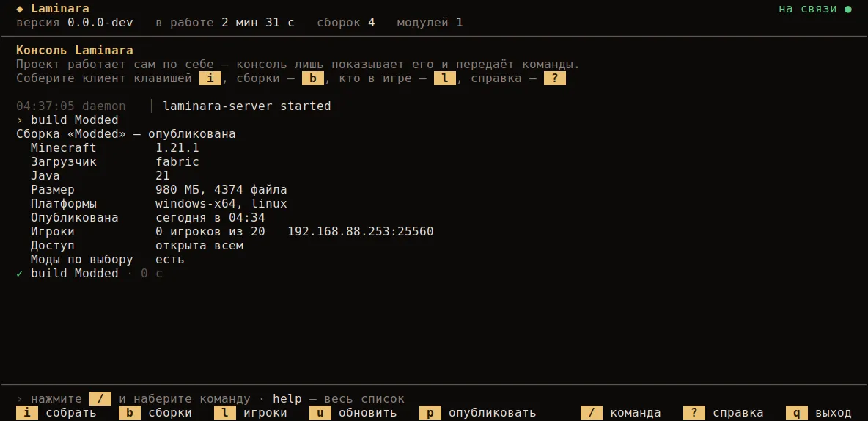Click log line 'laminara-server started'
Viewport: 868px width, 421px height.
coord(247,106)
